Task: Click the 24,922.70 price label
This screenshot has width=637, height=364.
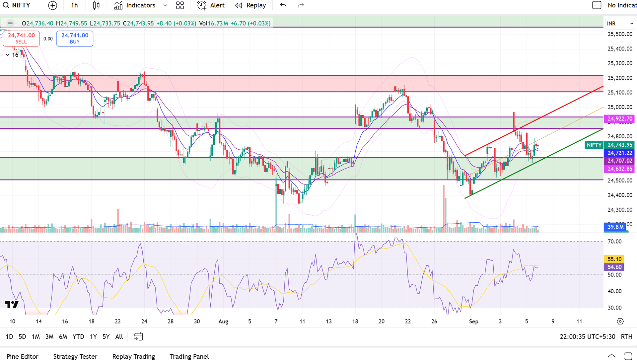Action: click(x=620, y=119)
